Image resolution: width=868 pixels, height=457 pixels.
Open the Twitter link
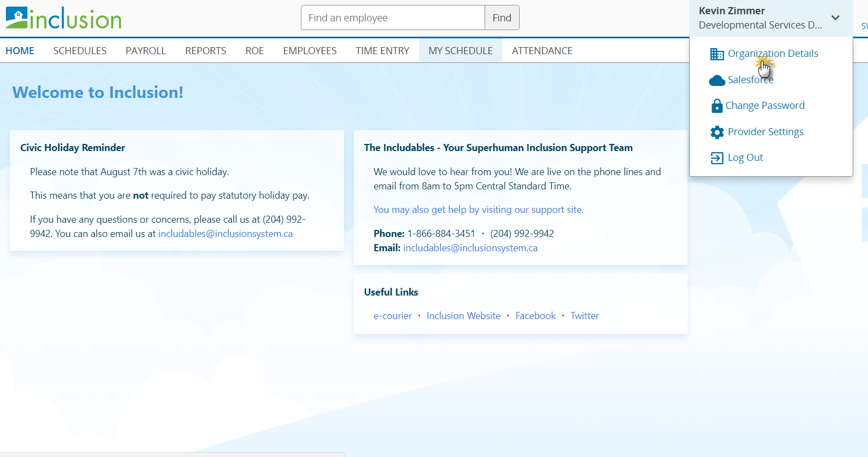[x=585, y=316]
